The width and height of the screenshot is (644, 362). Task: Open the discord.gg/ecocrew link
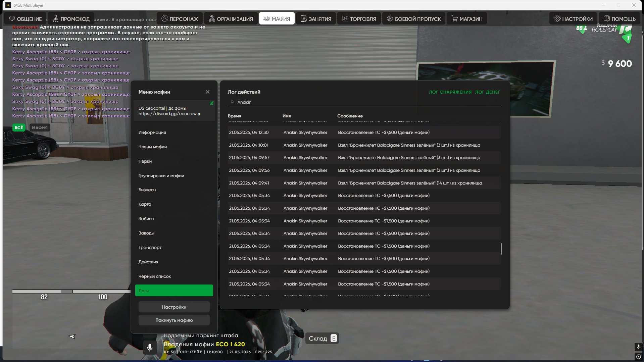(x=167, y=114)
